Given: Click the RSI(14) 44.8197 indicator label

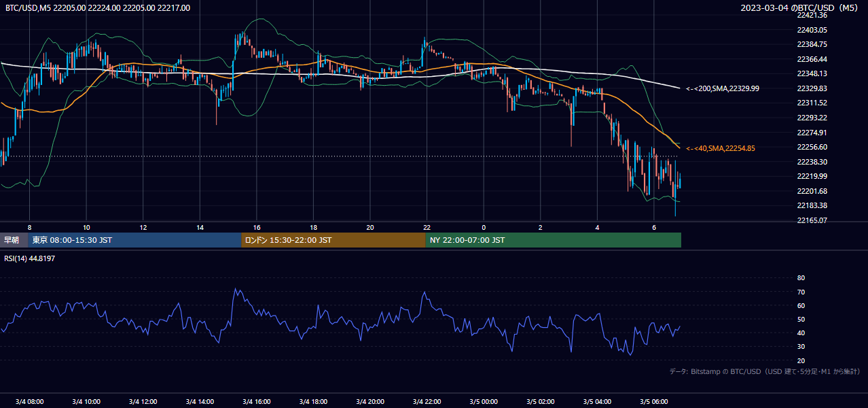Looking at the screenshot, I should click(31, 258).
